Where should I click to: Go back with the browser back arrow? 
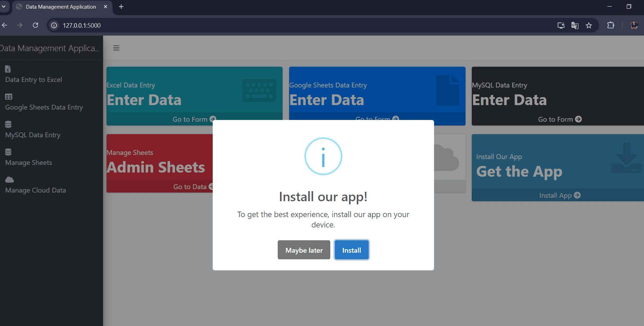pyautogui.click(x=4, y=25)
